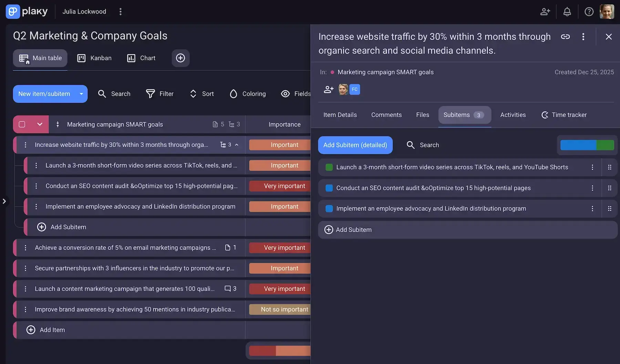
Task: Open Importance dropdown for Improve brand awareness row
Action: [280, 310]
